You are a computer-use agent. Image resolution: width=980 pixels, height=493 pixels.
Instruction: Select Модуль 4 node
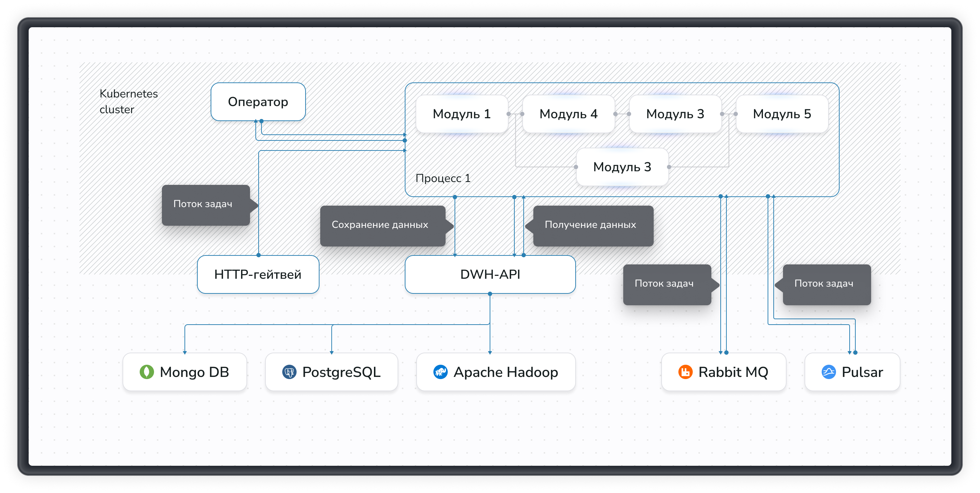click(568, 114)
